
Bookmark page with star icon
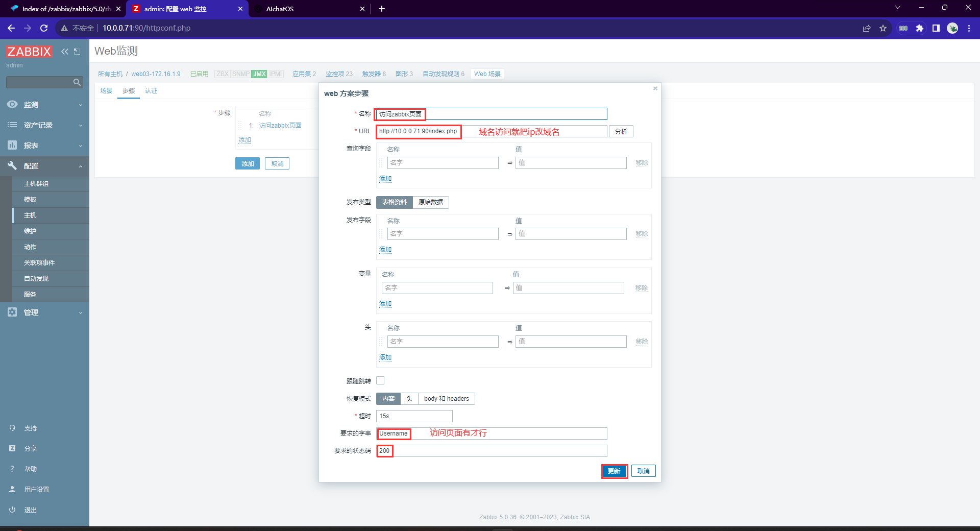(883, 28)
